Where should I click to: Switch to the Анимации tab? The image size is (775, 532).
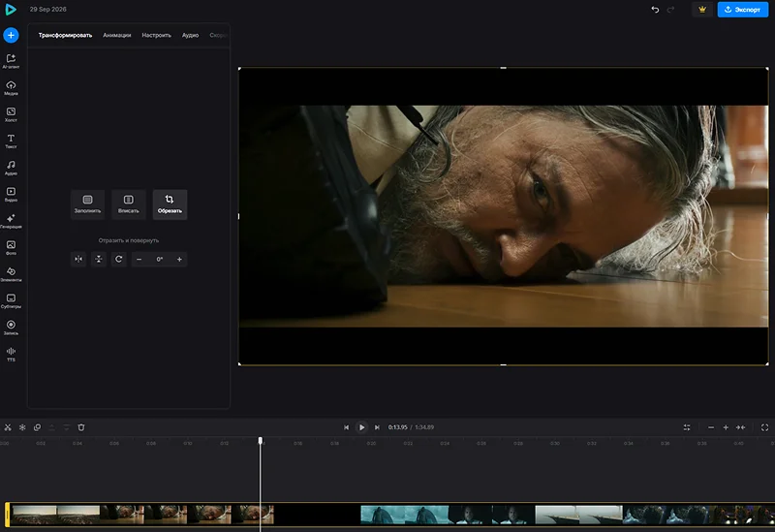[x=116, y=35]
